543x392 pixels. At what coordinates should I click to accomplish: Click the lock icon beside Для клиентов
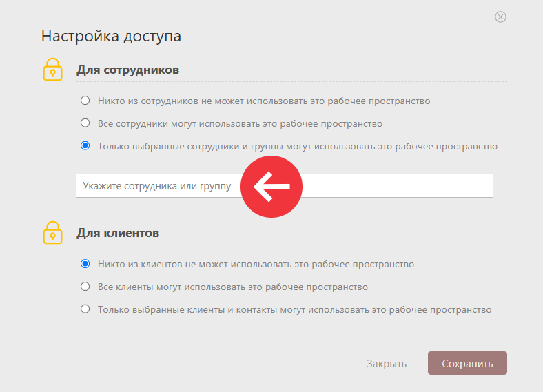[x=52, y=232]
